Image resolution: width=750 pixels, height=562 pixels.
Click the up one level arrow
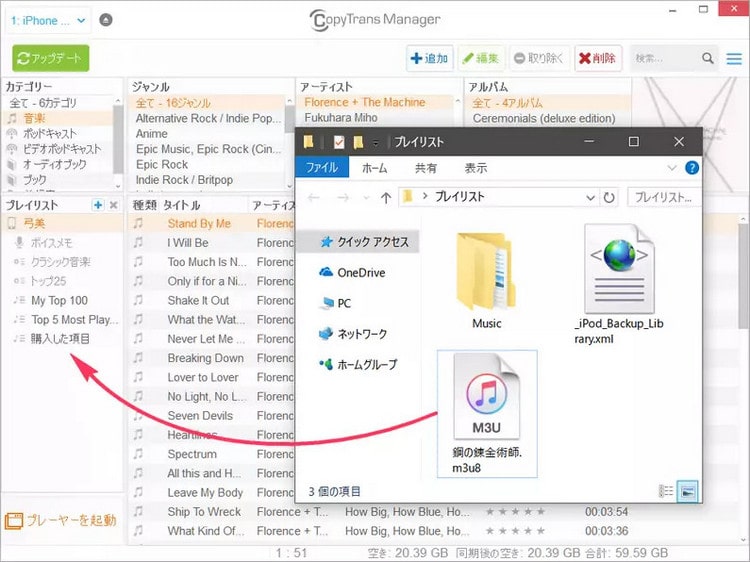(x=386, y=198)
